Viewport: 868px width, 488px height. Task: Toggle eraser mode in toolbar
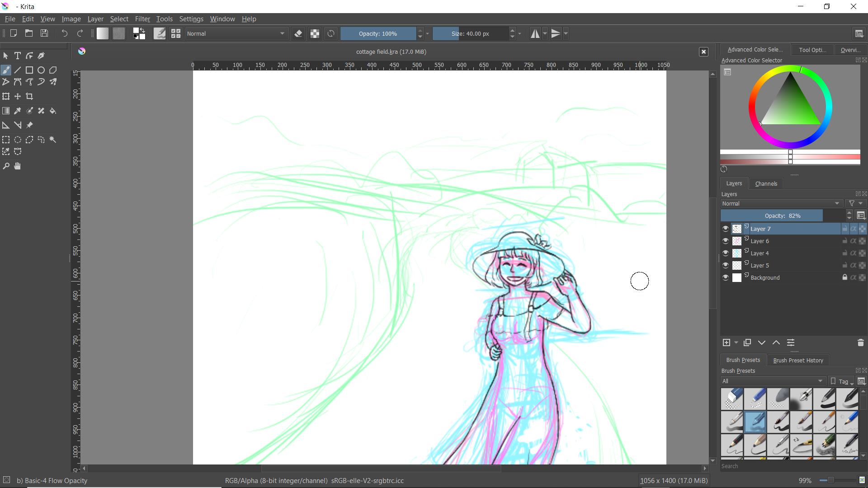coord(298,33)
